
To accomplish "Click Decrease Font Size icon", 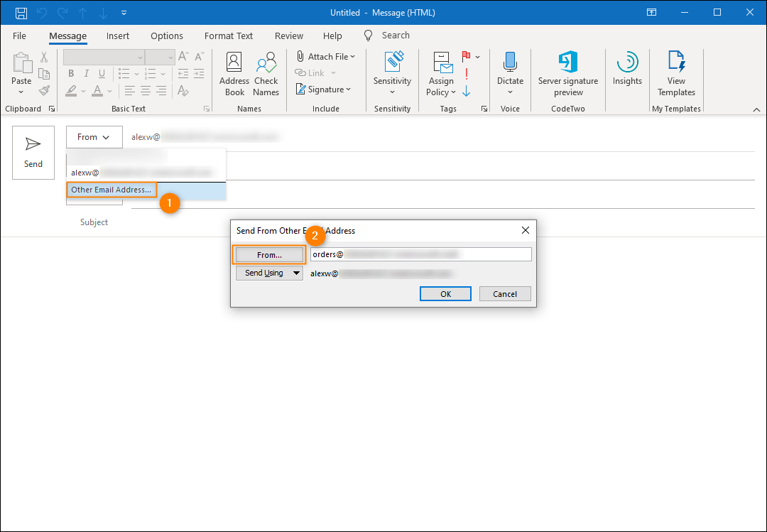I will (x=200, y=57).
